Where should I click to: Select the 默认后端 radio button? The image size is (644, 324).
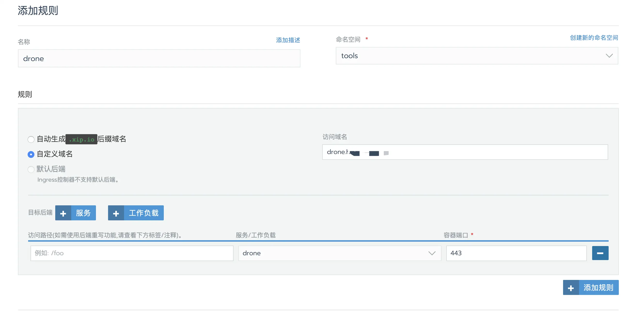coord(31,169)
